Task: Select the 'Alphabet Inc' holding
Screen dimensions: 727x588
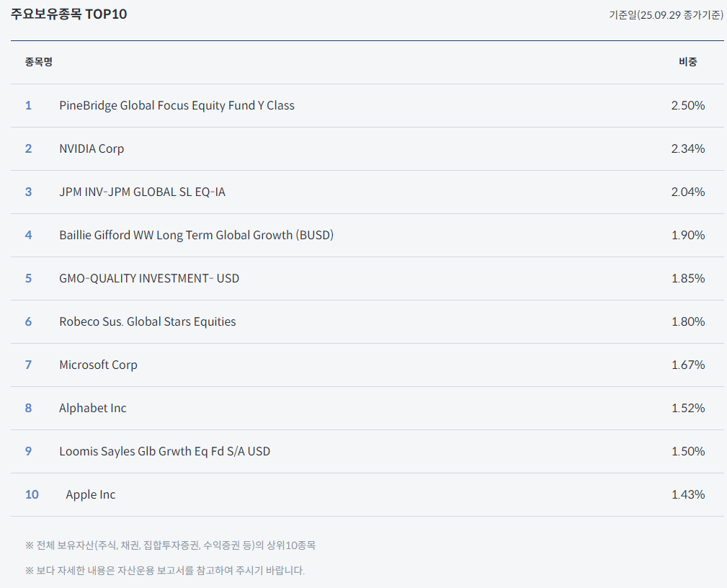Action: (x=93, y=408)
